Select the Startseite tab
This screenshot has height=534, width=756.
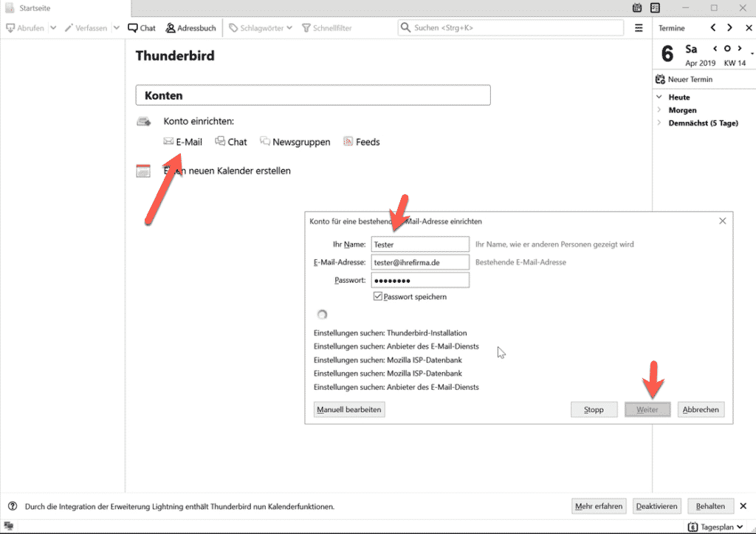pos(66,8)
